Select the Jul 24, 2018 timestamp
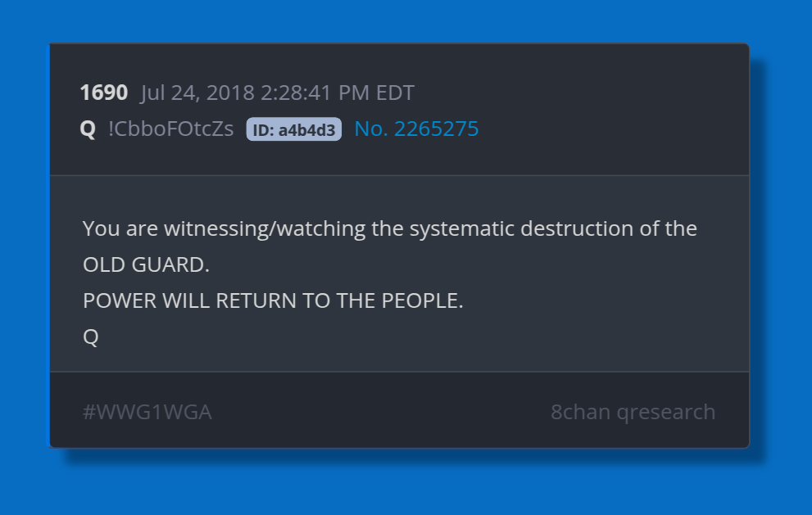 277,93
